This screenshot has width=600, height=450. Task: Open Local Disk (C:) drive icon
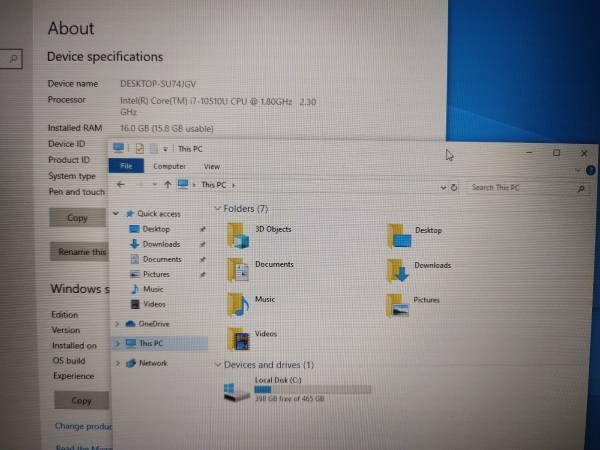click(x=236, y=392)
